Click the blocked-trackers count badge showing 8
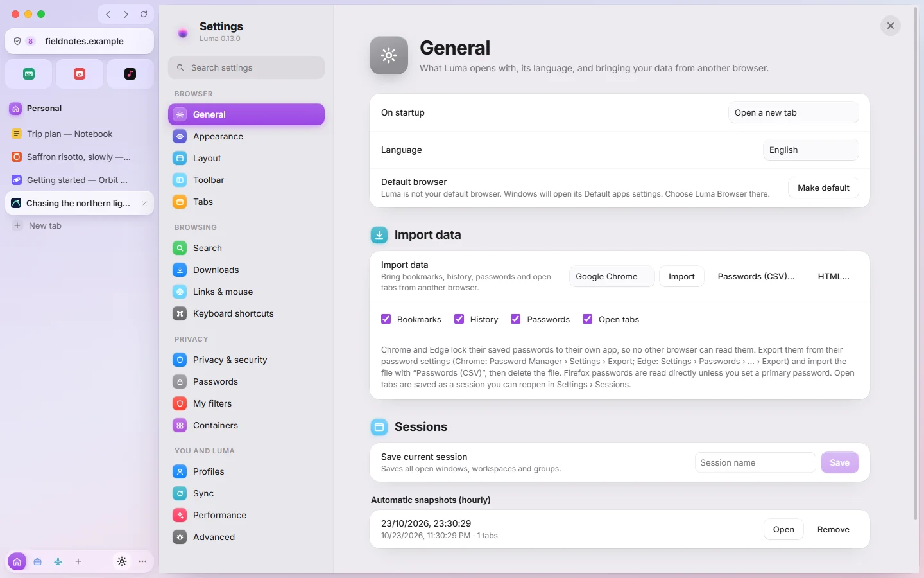 pos(30,41)
